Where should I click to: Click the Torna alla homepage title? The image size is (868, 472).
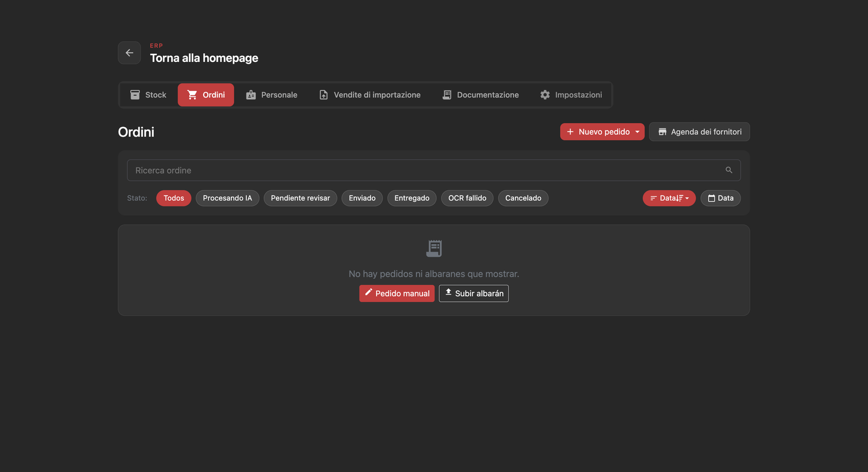pyautogui.click(x=204, y=58)
